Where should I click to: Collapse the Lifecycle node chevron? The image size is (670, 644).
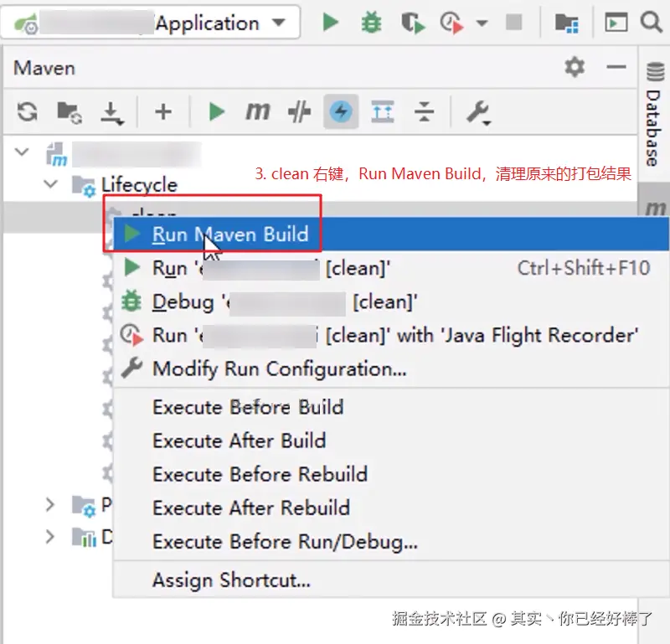(50, 184)
